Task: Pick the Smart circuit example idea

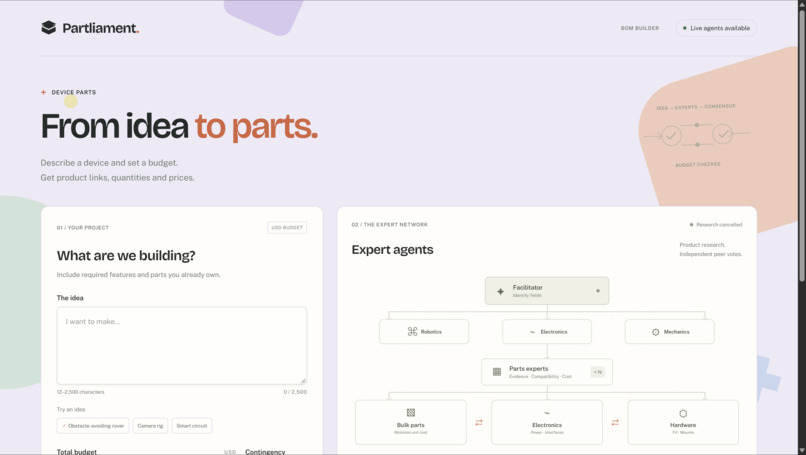Action: (x=192, y=426)
